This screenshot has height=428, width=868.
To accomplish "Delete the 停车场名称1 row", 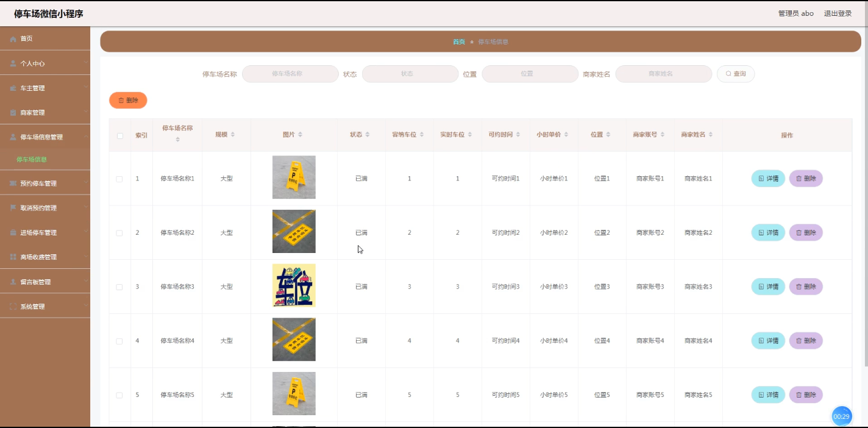I will [x=806, y=179].
